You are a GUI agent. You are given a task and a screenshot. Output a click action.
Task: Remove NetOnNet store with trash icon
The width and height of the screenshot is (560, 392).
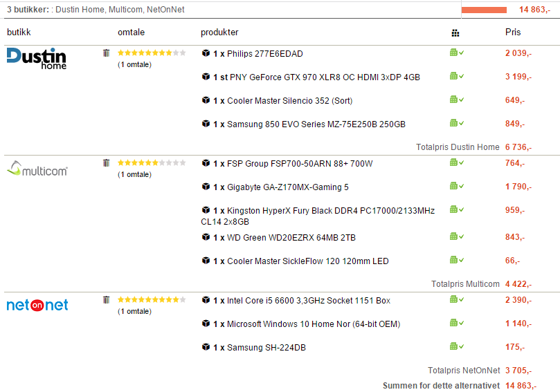(x=106, y=300)
